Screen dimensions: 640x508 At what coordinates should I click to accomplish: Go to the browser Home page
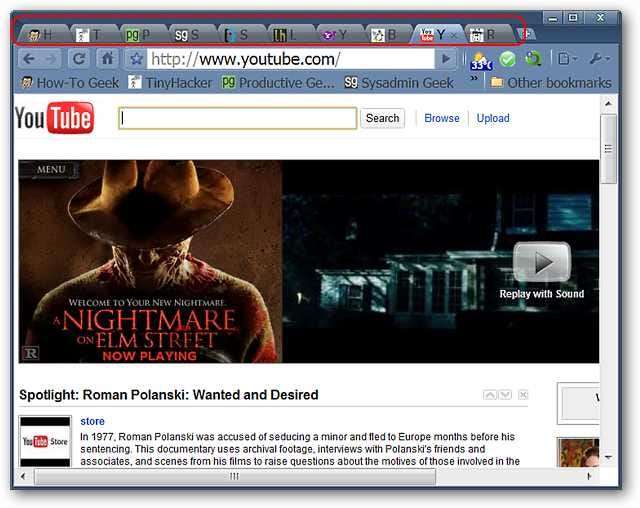pos(106,59)
